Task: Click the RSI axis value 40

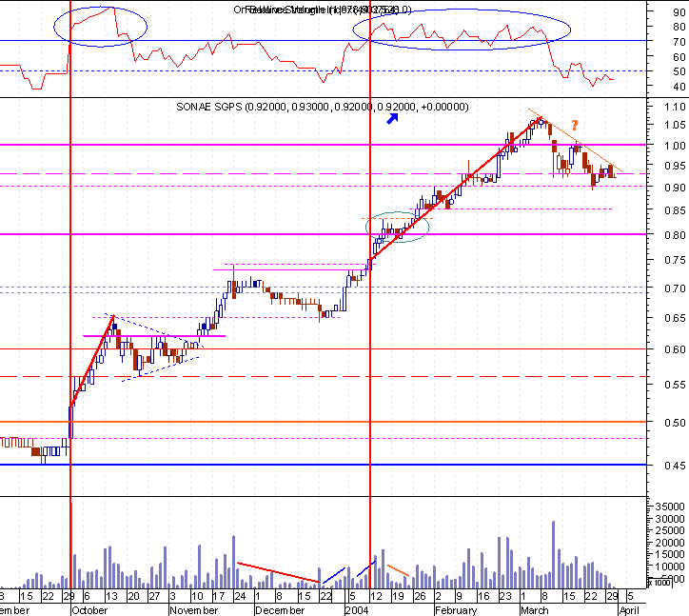Action: [679, 87]
